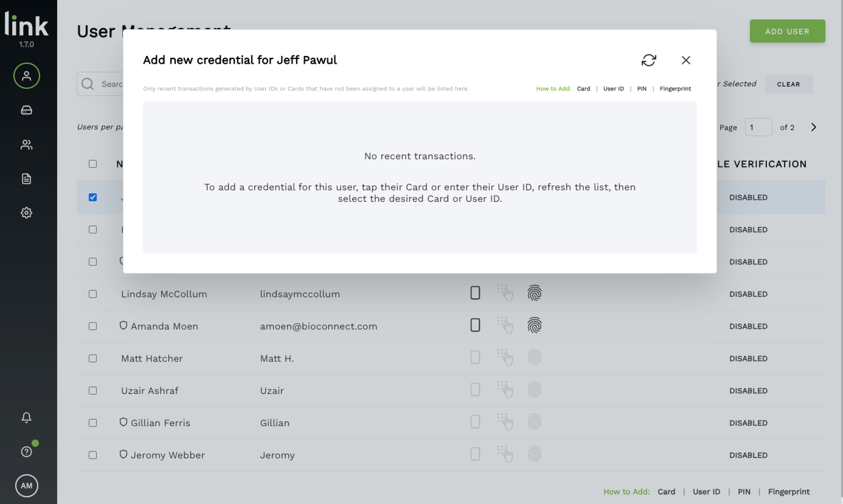Click fingerprint icon for Uzair Ashraf

tap(534, 389)
